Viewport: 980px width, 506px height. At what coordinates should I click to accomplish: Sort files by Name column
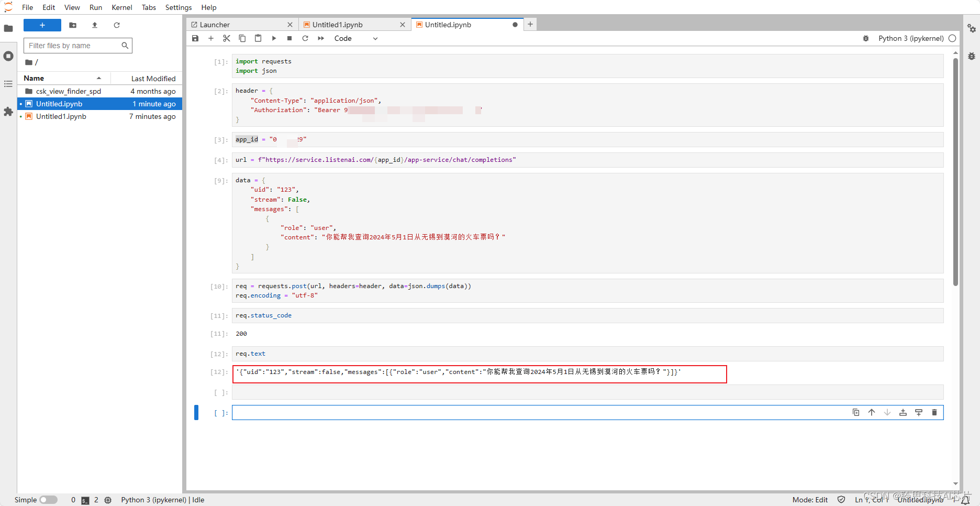tap(64, 78)
